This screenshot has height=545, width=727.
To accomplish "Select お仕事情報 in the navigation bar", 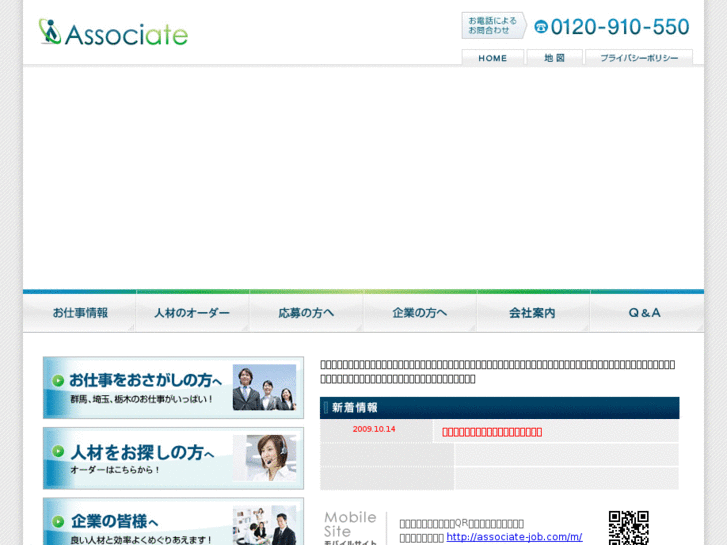I will pos(80,313).
